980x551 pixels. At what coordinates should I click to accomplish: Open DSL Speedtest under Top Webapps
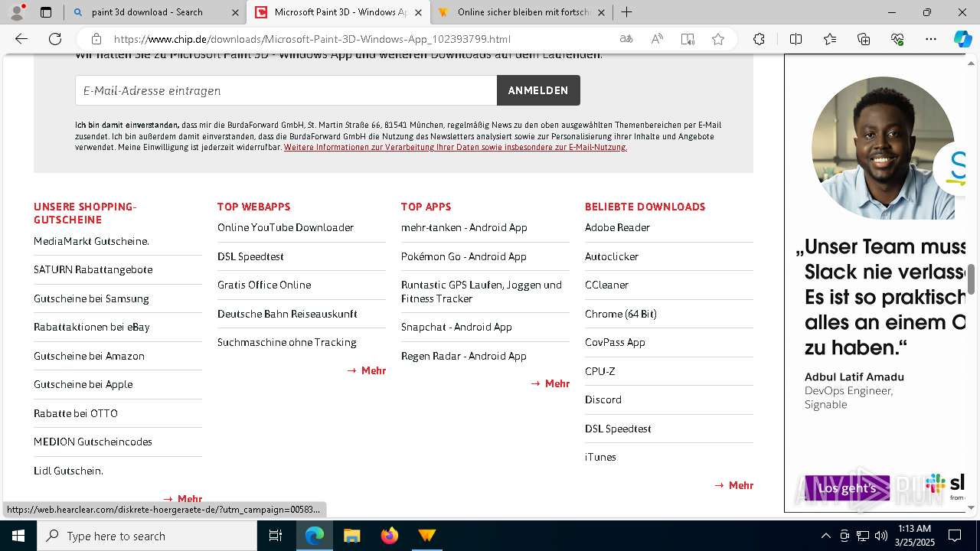(250, 256)
